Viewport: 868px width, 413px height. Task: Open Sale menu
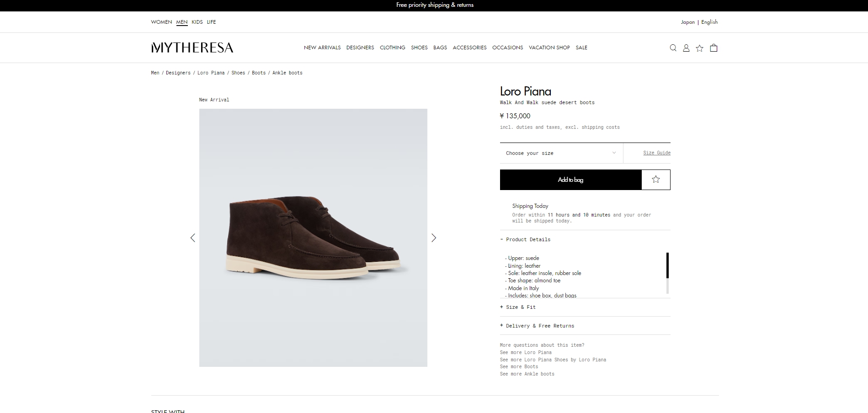click(581, 48)
